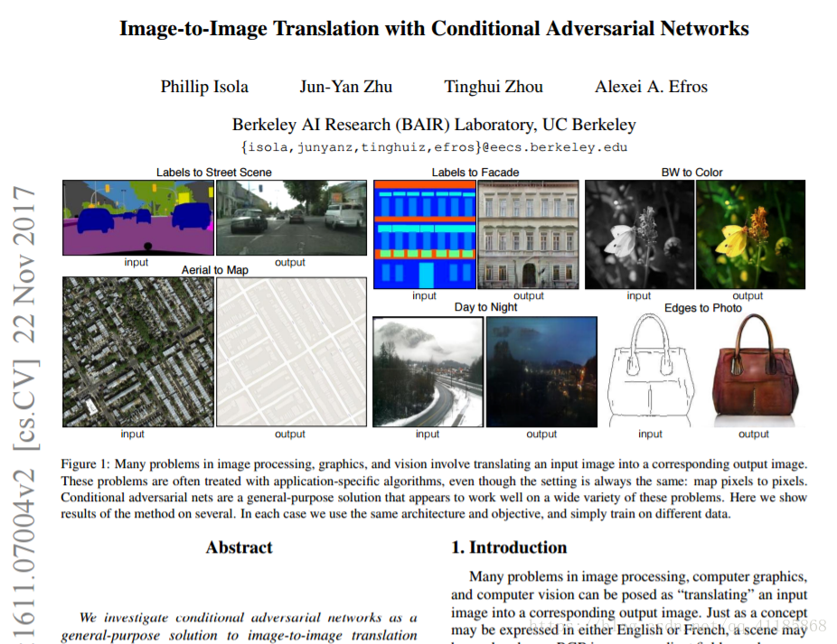The width and height of the screenshot is (837, 644).
Task: Click the arXiv identifier 1611.07004v2 in margin
Action: tap(24, 555)
